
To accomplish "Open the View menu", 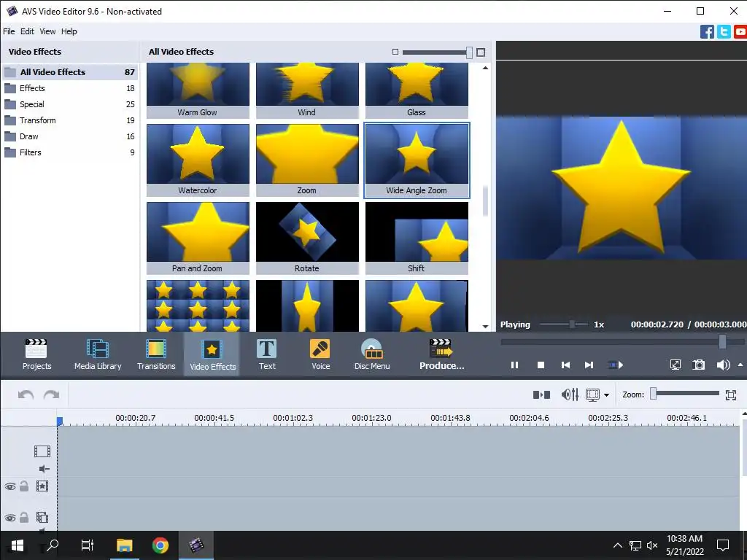I will pyautogui.click(x=47, y=31).
